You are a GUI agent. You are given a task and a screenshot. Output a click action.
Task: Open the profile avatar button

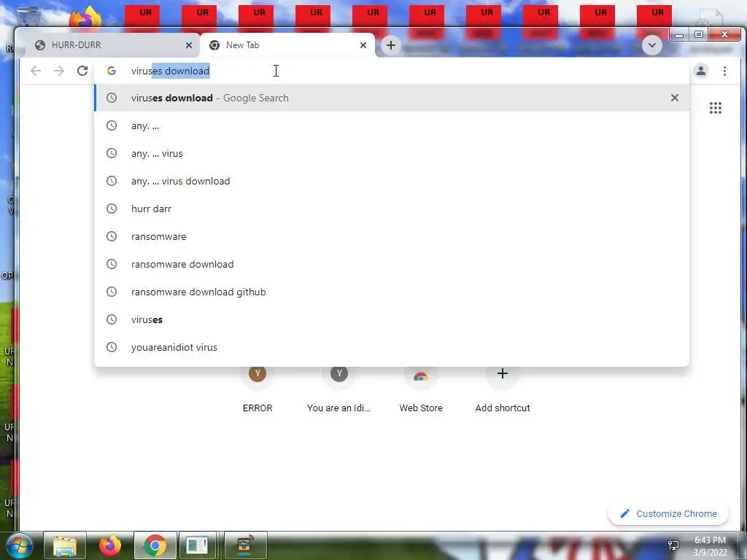pyautogui.click(x=701, y=71)
